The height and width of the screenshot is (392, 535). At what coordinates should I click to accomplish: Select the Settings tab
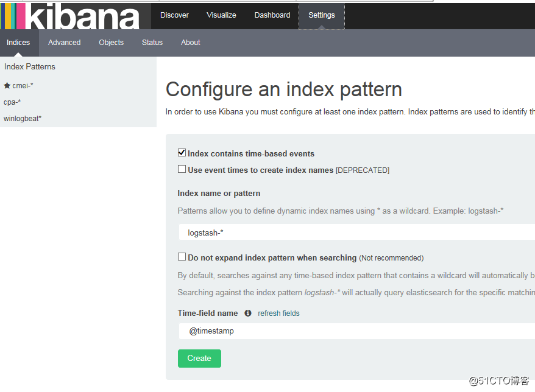(322, 15)
